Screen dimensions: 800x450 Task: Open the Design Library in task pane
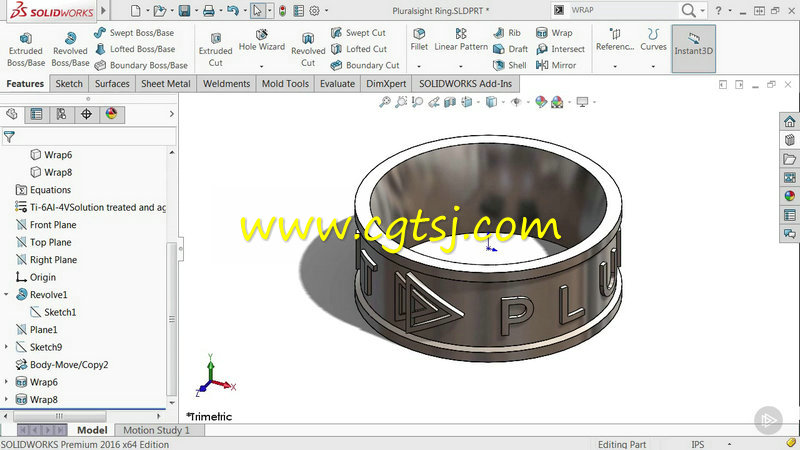[789, 140]
